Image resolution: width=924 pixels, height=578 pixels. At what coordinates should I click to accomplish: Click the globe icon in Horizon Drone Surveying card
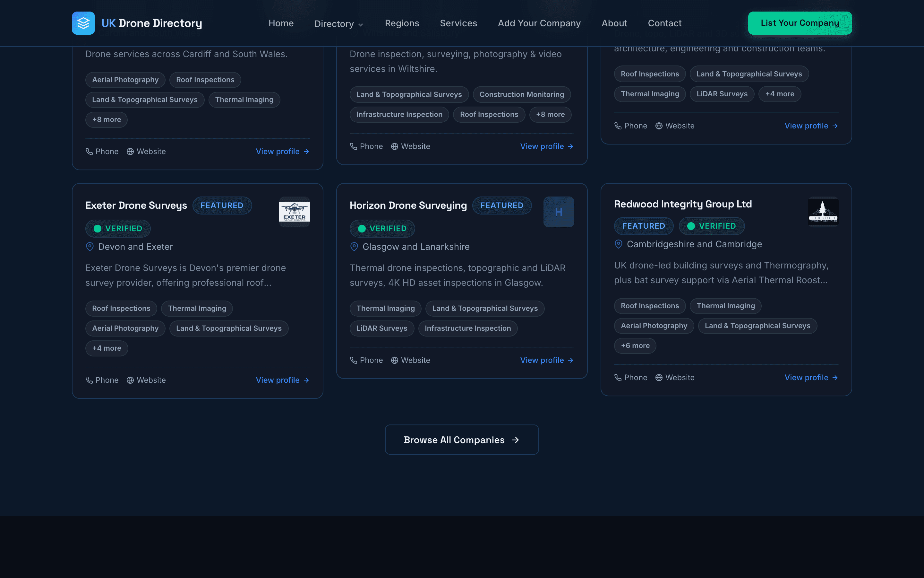(394, 360)
